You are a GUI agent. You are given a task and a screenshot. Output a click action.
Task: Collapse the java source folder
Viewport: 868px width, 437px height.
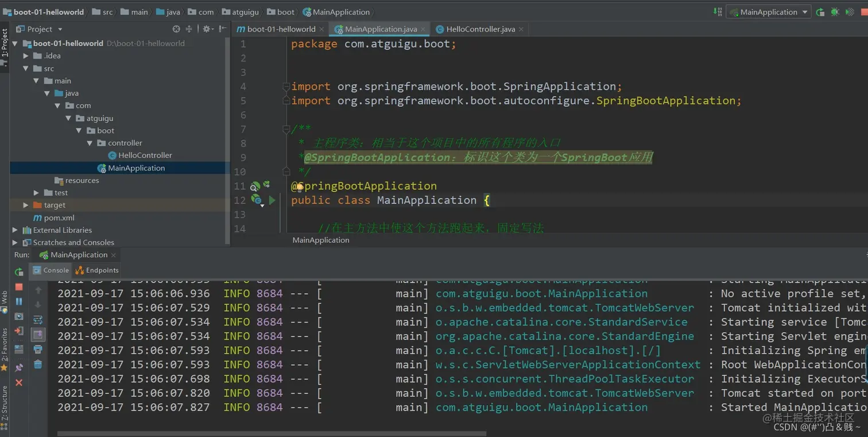coord(47,93)
